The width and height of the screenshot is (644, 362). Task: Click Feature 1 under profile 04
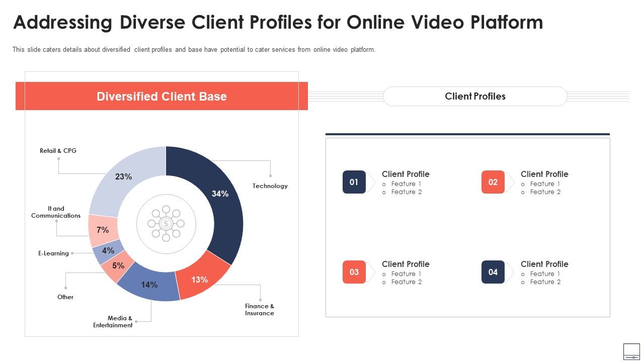point(545,274)
